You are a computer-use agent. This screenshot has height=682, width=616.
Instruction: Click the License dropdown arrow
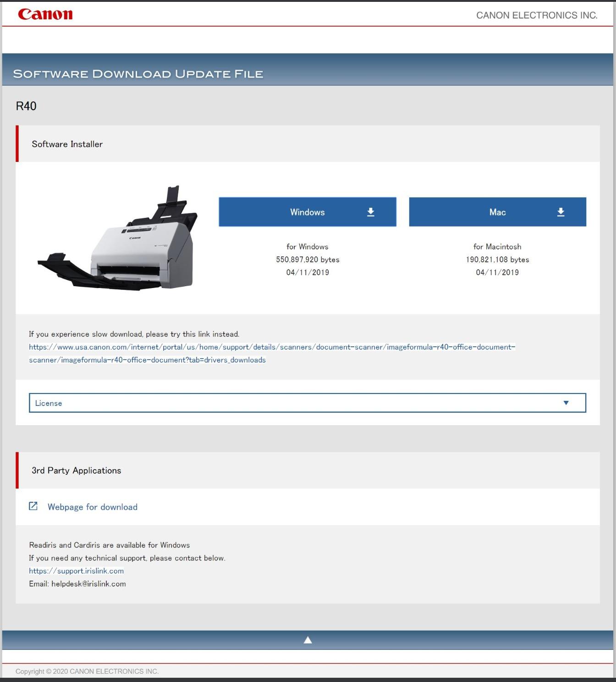566,403
